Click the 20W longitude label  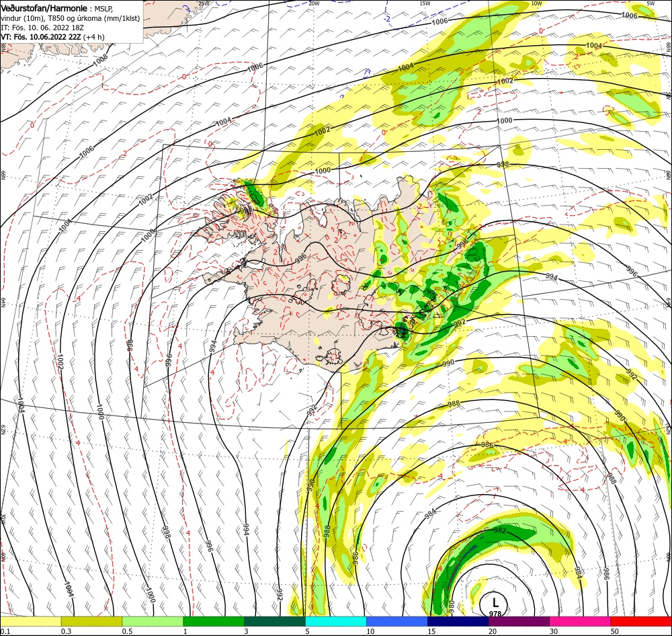pyautogui.click(x=314, y=3)
